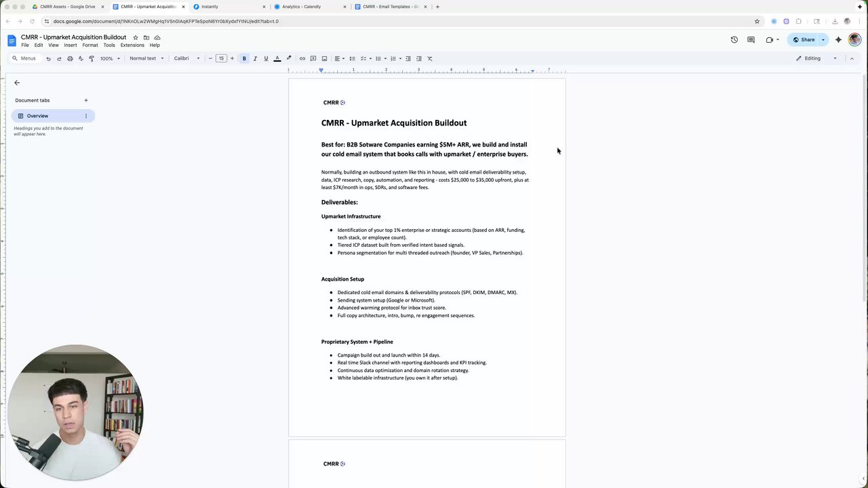Add a new document tab

coord(86,100)
